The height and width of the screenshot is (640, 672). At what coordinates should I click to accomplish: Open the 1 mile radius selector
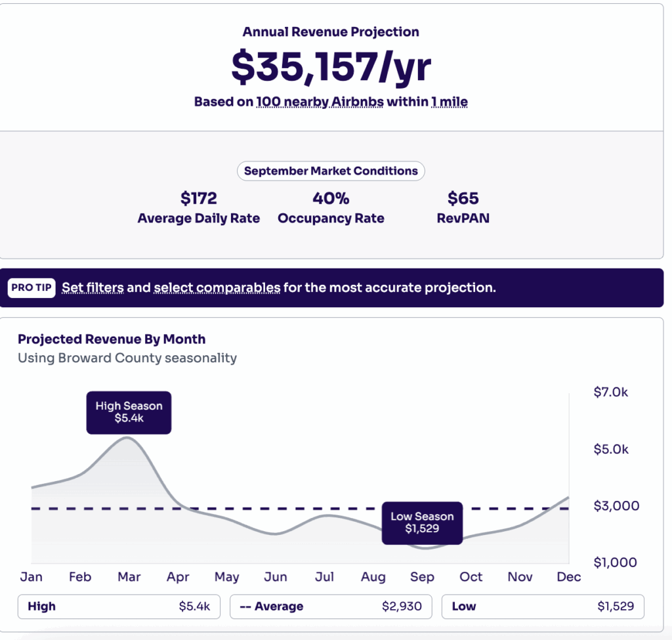click(450, 102)
